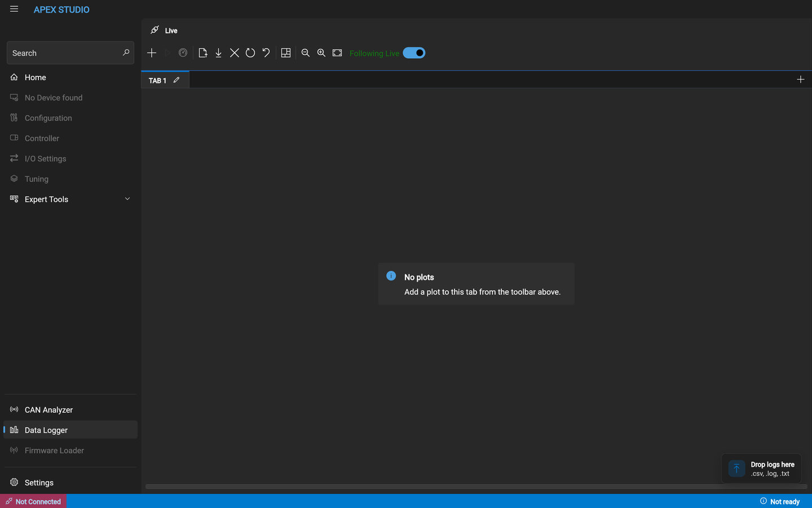812x508 pixels.
Task: Open Controller page
Action: click(70, 138)
